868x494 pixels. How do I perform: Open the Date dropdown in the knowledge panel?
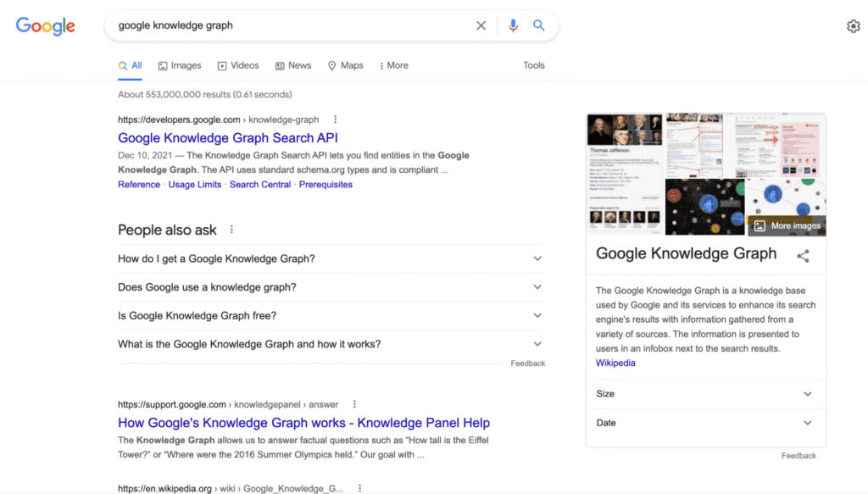coord(807,422)
